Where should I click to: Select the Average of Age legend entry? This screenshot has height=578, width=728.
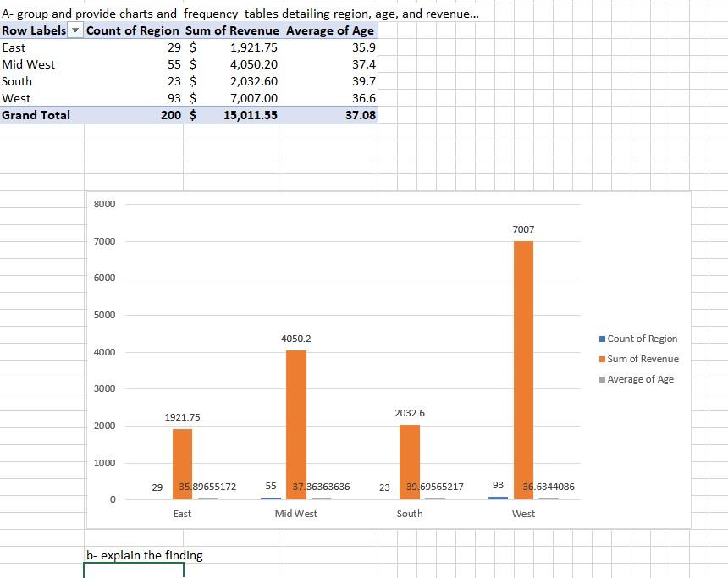point(643,378)
